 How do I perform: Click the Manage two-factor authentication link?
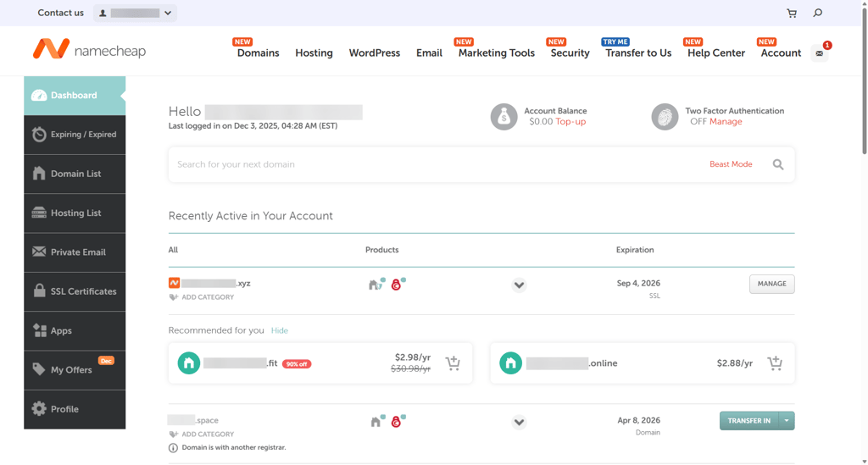tap(726, 122)
